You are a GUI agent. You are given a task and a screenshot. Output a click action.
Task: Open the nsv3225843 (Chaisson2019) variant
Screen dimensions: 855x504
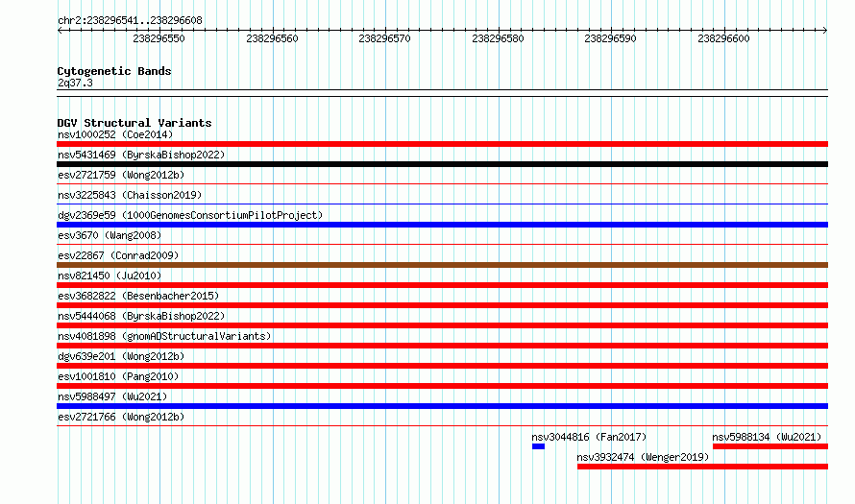(x=130, y=195)
